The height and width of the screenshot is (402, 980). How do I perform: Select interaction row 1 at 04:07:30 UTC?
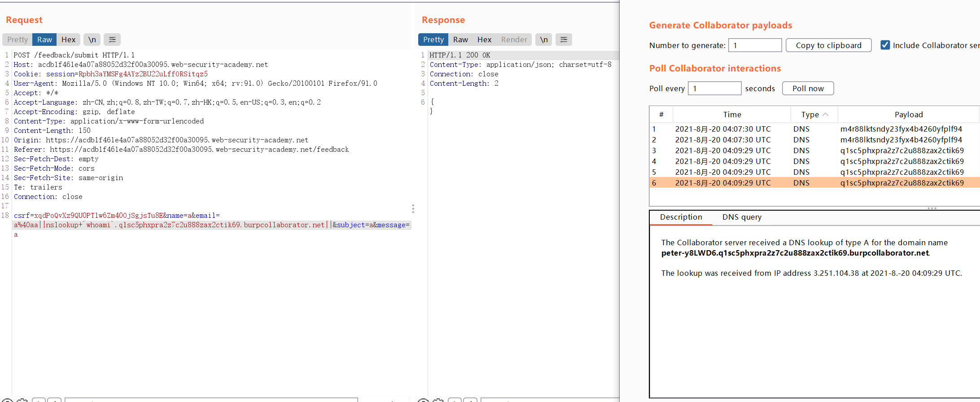point(814,129)
